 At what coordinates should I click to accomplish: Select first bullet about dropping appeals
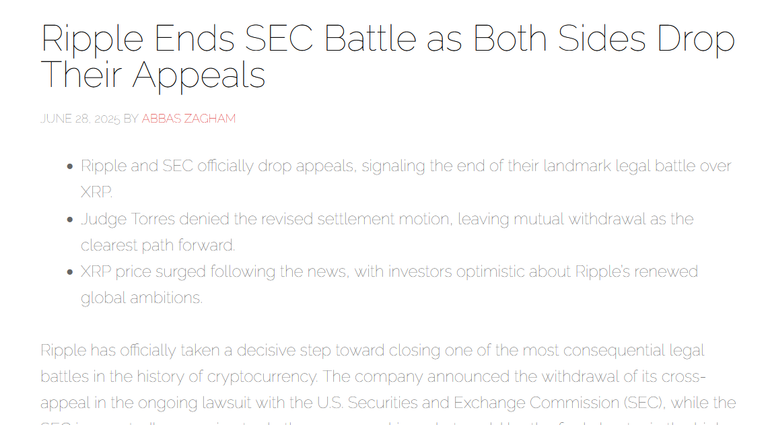coord(406,179)
